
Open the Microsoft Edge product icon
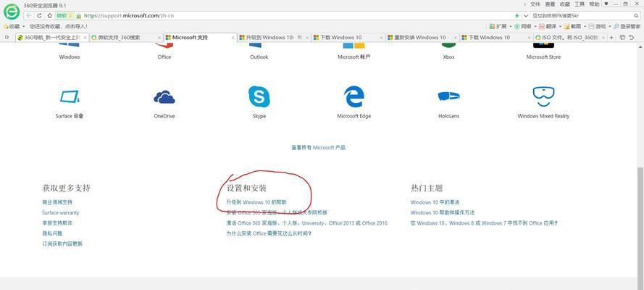(x=354, y=96)
